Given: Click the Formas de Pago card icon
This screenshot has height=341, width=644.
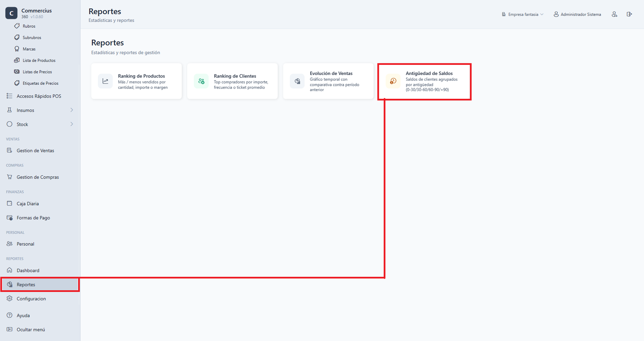Looking at the screenshot, I should [10, 218].
